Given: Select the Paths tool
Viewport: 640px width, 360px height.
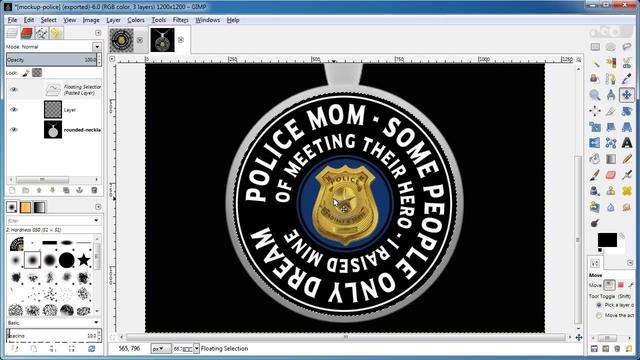Looking at the screenshot, I should point(611,79).
